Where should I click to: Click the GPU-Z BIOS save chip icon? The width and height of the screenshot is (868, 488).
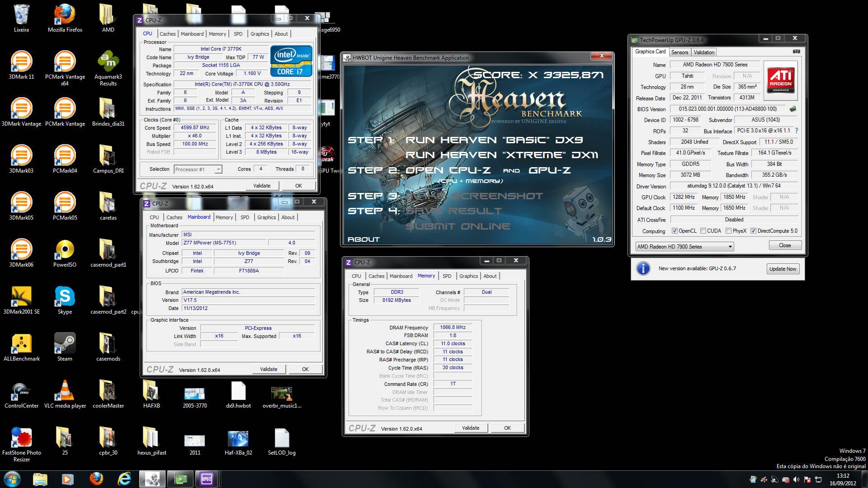tap(793, 109)
